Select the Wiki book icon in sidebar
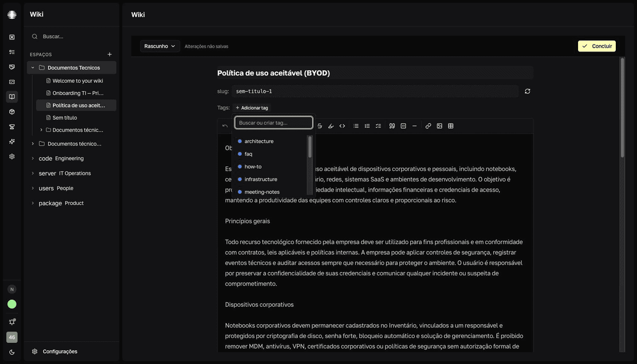 (12, 97)
